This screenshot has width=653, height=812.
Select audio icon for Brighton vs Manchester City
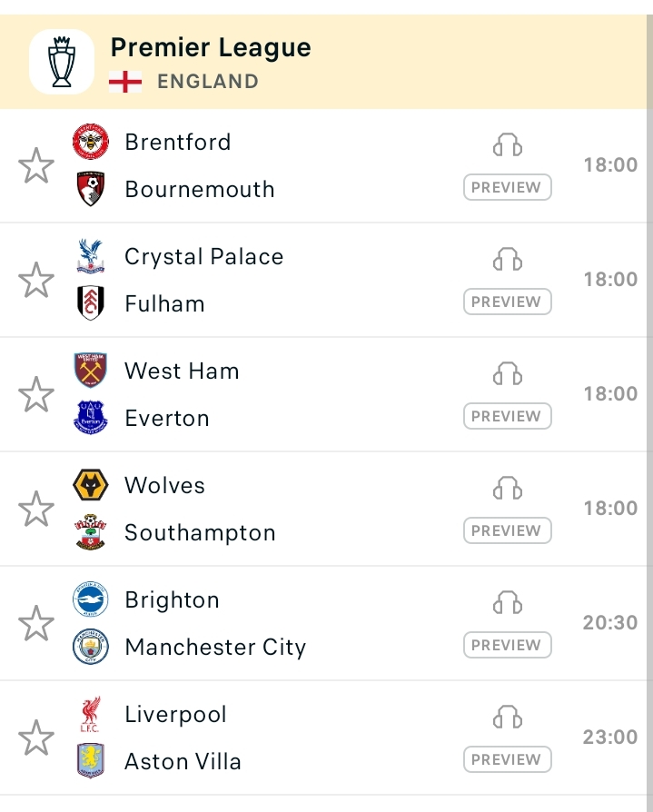click(x=508, y=603)
